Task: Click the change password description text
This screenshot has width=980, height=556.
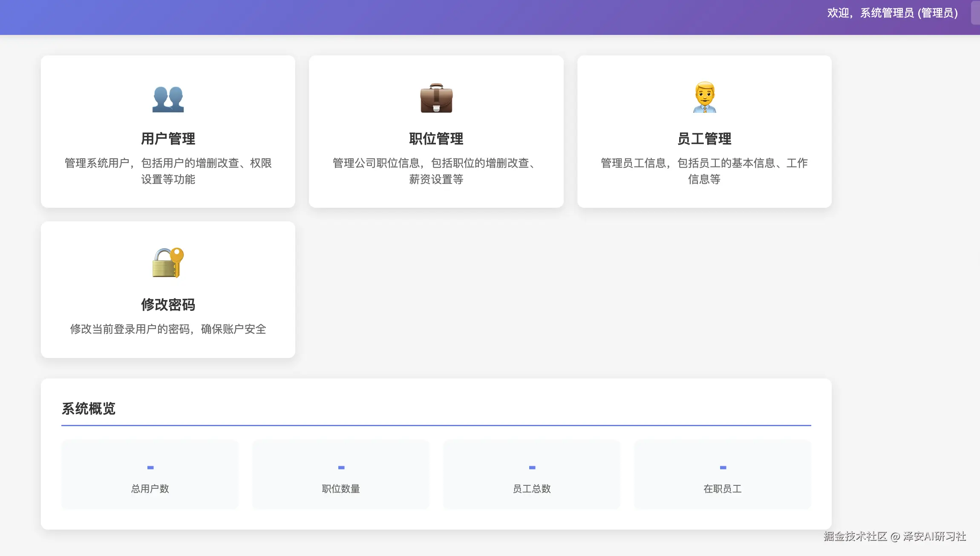Action: [168, 329]
